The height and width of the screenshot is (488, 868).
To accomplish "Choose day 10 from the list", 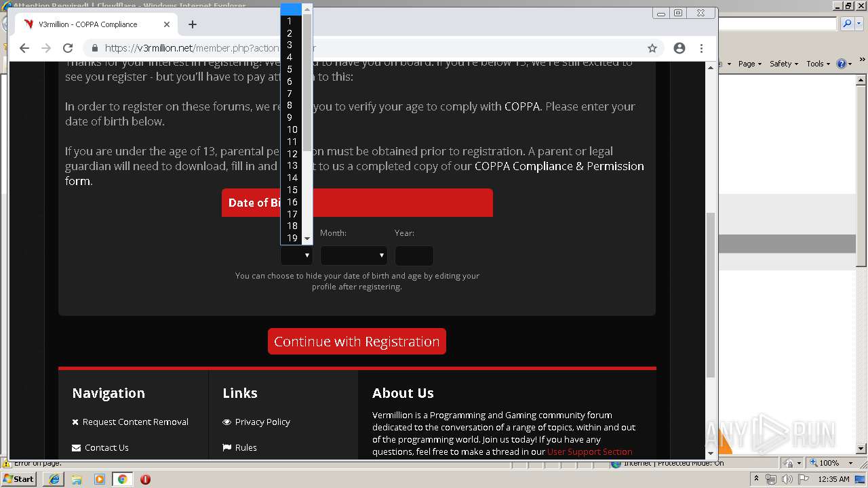I will (291, 129).
